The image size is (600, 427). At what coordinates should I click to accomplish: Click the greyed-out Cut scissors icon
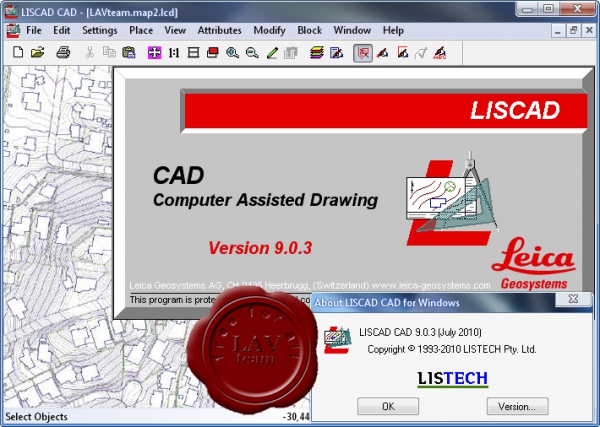[x=90, y=52]
